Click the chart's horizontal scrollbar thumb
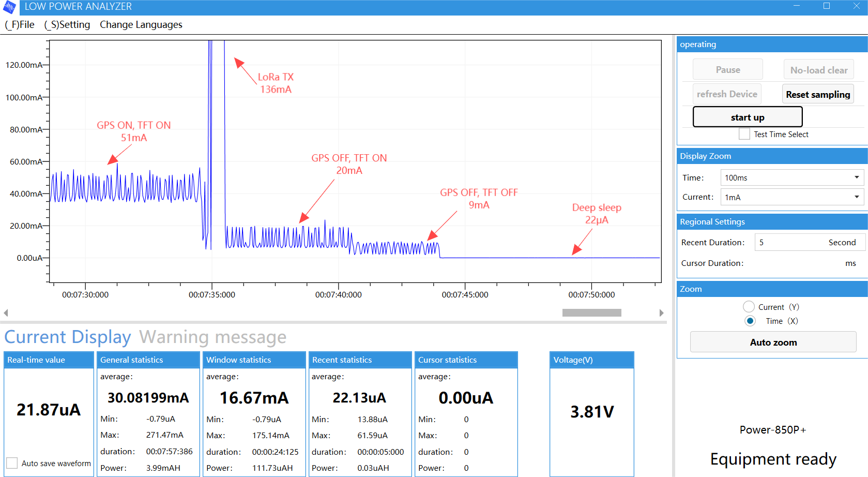Image resolution: width=868 pixels, height=477 pixels. pyautogui.click(x=591, y=313)
